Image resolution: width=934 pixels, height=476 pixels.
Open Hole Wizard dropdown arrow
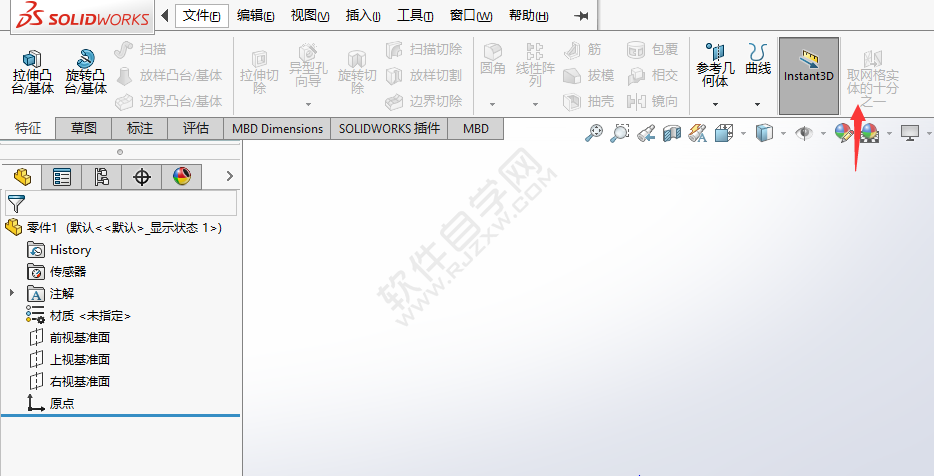[x=309, y=104]
